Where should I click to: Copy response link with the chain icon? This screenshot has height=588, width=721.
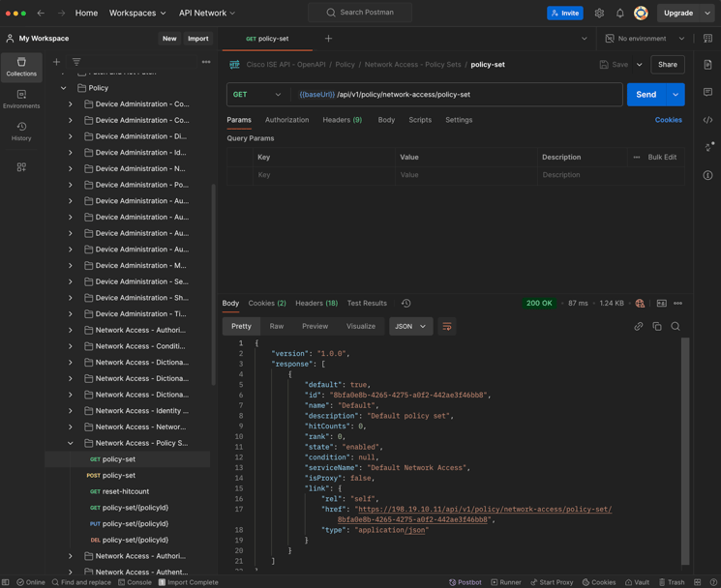pyautogui.click(x=638, y=326)
